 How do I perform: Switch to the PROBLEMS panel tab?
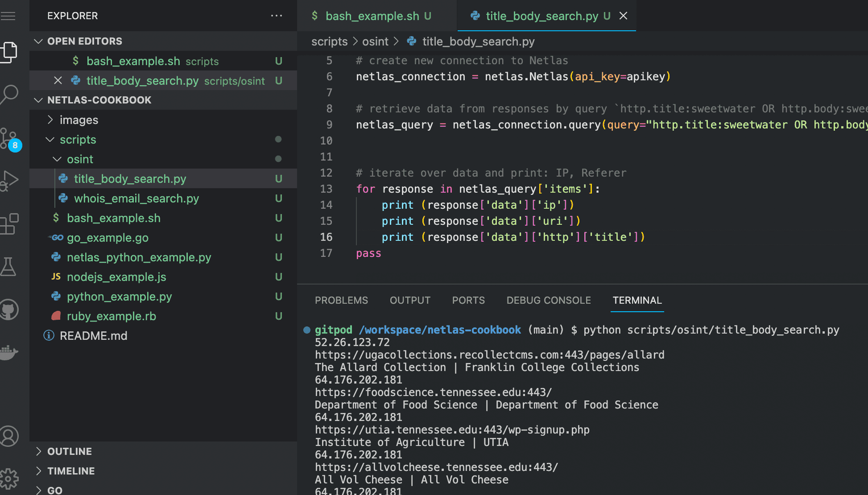(x=341, y=300)
